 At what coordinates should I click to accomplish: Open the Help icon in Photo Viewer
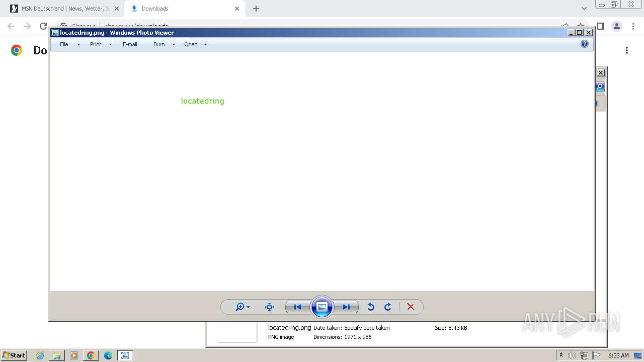pyautogui.click(x=584, y=44)
